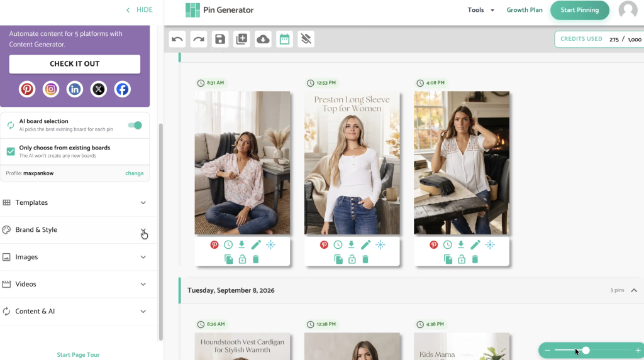This screenshot has height=360, width=644.
Task: Toggle lock on the 12:53 PM pin
Action: [352, 259]
